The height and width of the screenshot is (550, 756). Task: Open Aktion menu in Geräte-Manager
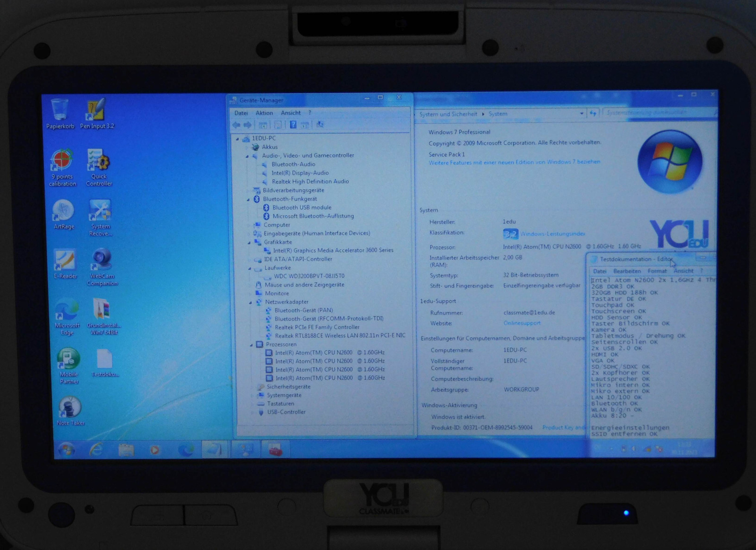coord(264,113)
